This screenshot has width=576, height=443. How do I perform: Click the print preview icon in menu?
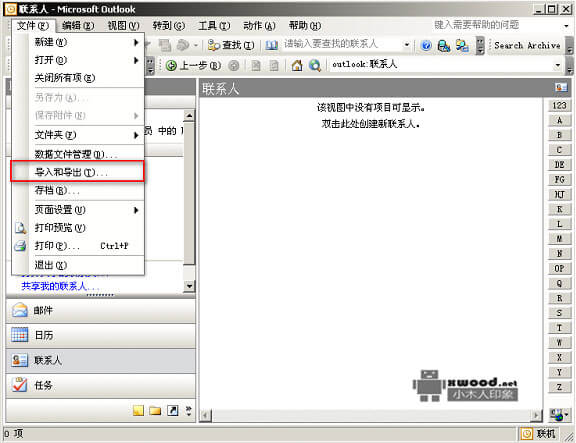(x=20, y=228)
